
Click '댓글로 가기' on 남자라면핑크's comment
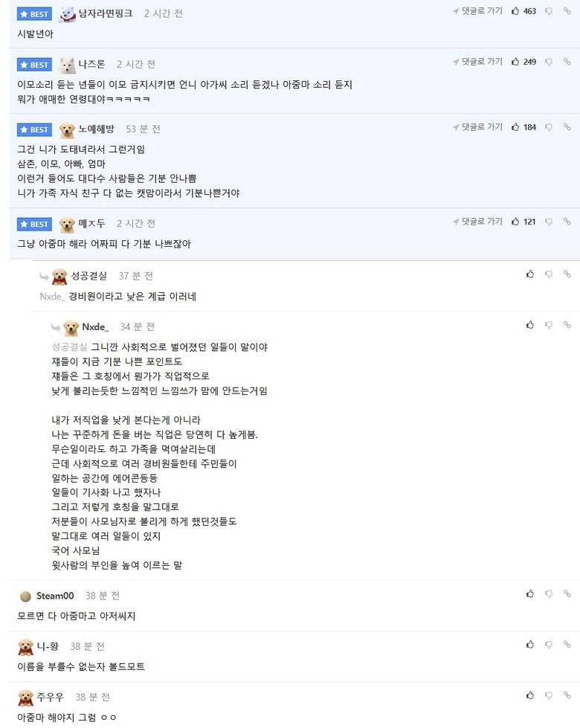(477, 11)
